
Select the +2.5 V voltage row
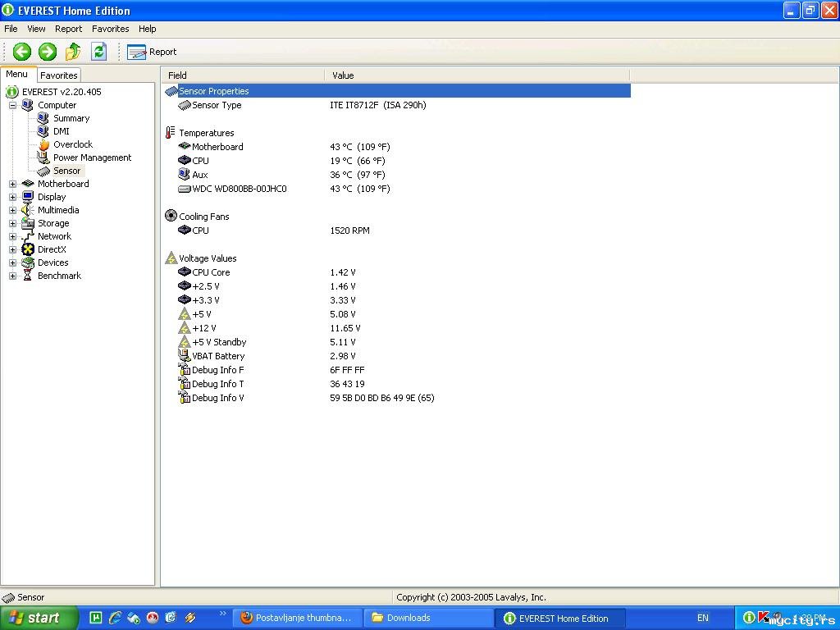pyautogui.click(x=398, y=286)
